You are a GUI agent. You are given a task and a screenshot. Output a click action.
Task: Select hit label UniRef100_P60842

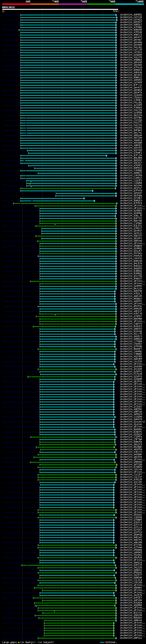click(131, 555)
